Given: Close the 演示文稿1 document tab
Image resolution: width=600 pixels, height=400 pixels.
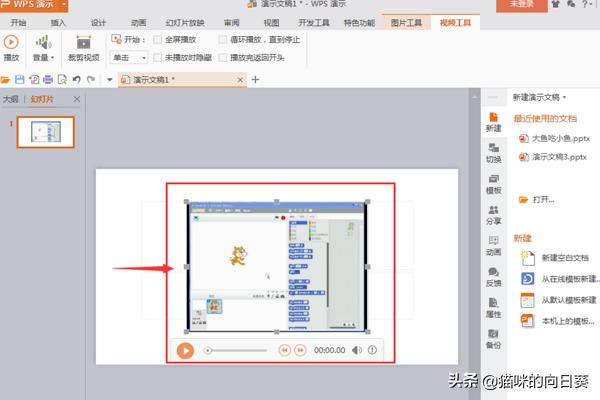Looking at the screenshot, I should (240, 80).
